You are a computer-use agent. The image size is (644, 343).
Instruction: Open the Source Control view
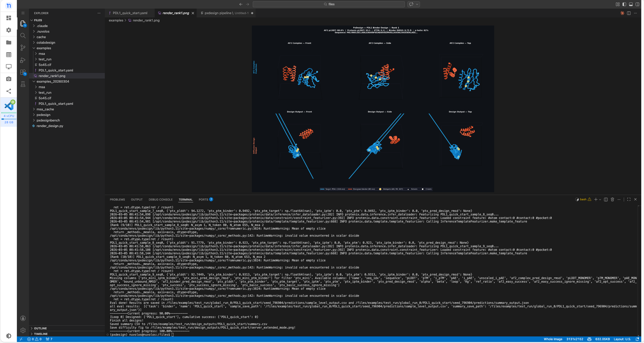click(x=23, y=48)
